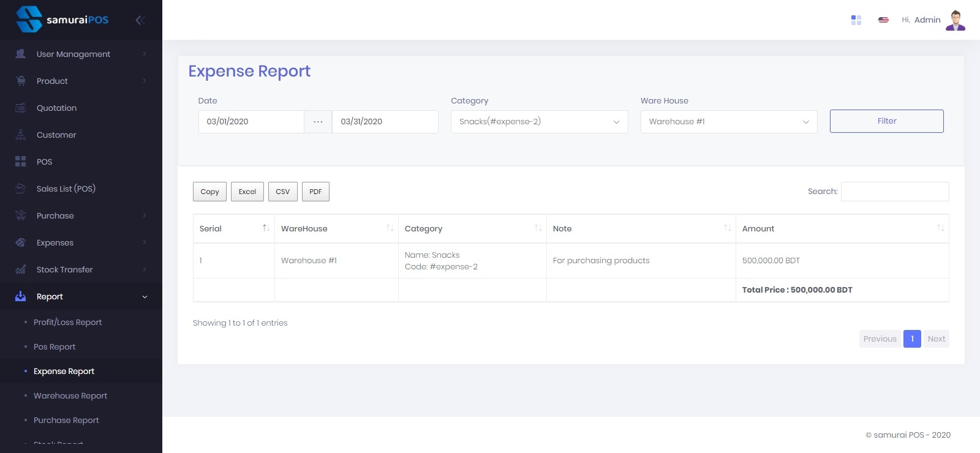Collapse the sidebar with double-chevron icon
Screen dimensions: 980x453
pyautogui.click(x=140, y=20)
